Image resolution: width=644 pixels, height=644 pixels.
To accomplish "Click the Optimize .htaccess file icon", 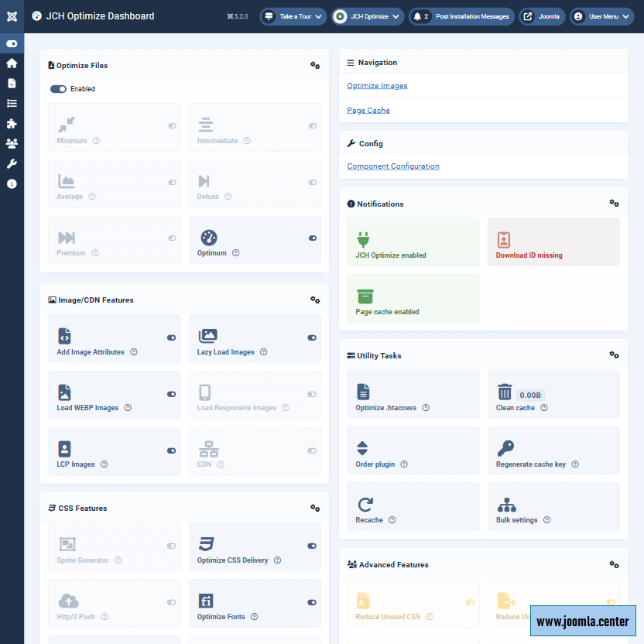I will pyautogui.click(x=363, y=392).
